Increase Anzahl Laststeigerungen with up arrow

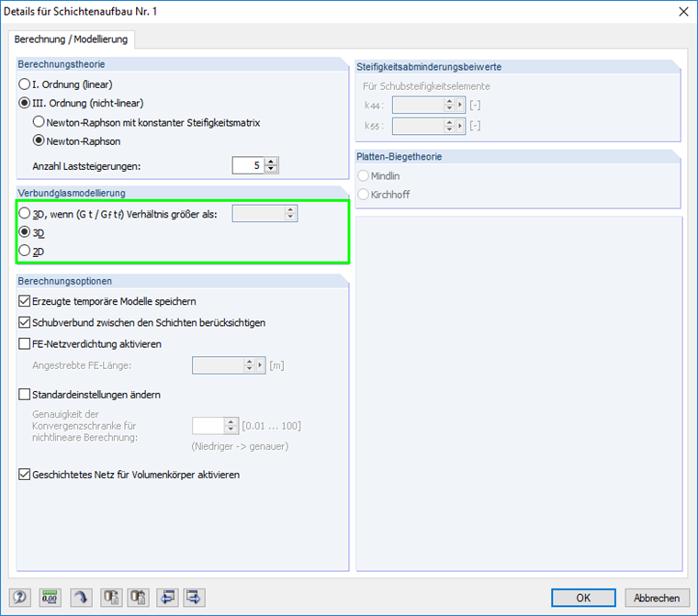click(x=271, y=162)
